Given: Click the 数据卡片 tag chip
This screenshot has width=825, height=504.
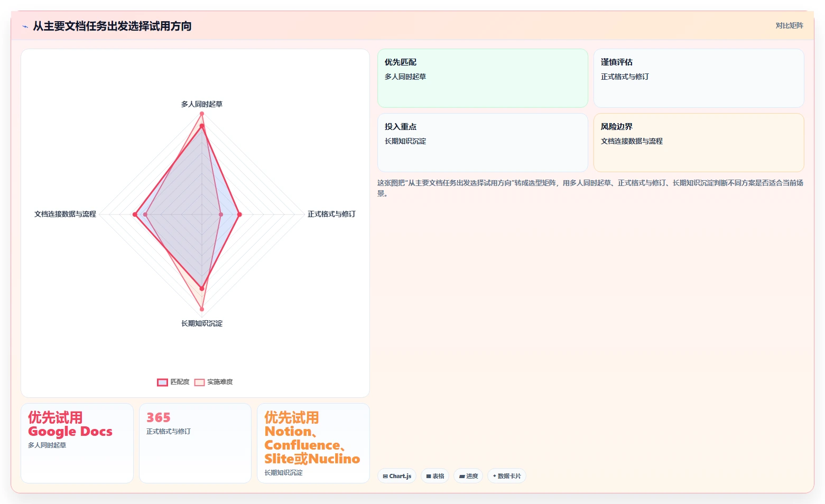Looking at the screenshot, I should (507, 476).
